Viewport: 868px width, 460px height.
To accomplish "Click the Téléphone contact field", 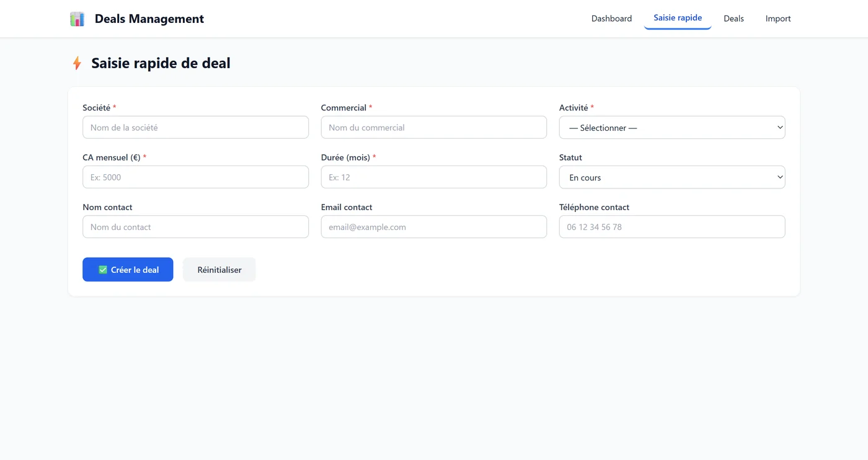I will click(x=672, y=226).
